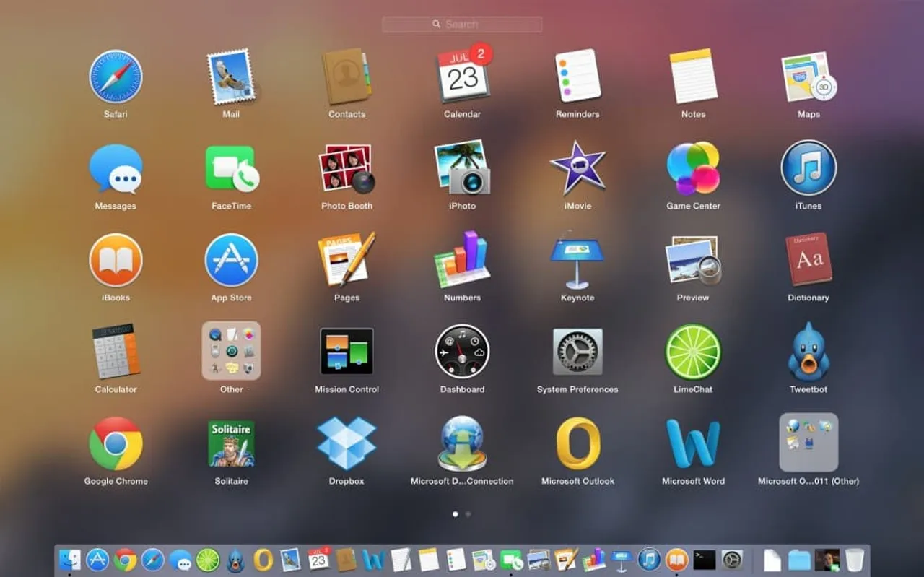Open Tweetbot from the Launchpad grid
The height and width of the screenshot is (577, 924).
click(x=808, y=352)
